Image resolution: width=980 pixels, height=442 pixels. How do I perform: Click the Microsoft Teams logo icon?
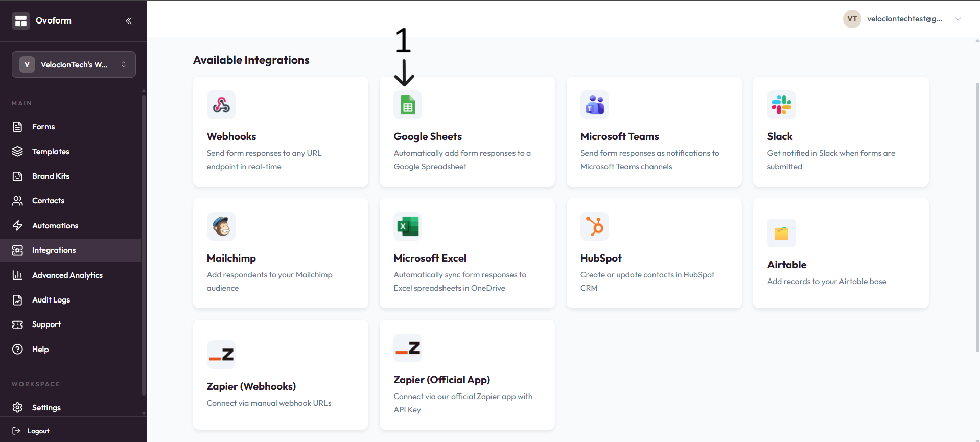595,105
